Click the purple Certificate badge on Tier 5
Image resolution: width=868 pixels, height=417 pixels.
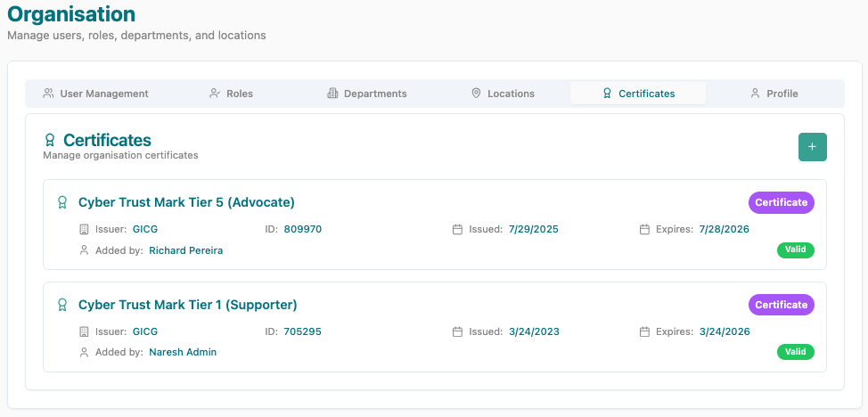click(x=781, y=202)
